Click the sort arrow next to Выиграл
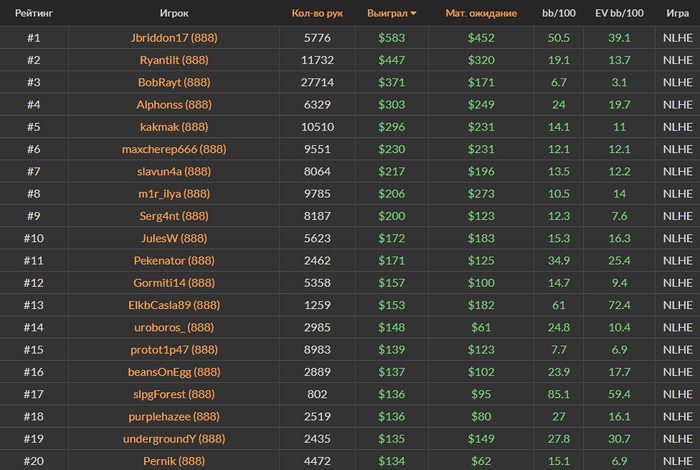This screenshot has height=470, width=700. pos(413,13)
